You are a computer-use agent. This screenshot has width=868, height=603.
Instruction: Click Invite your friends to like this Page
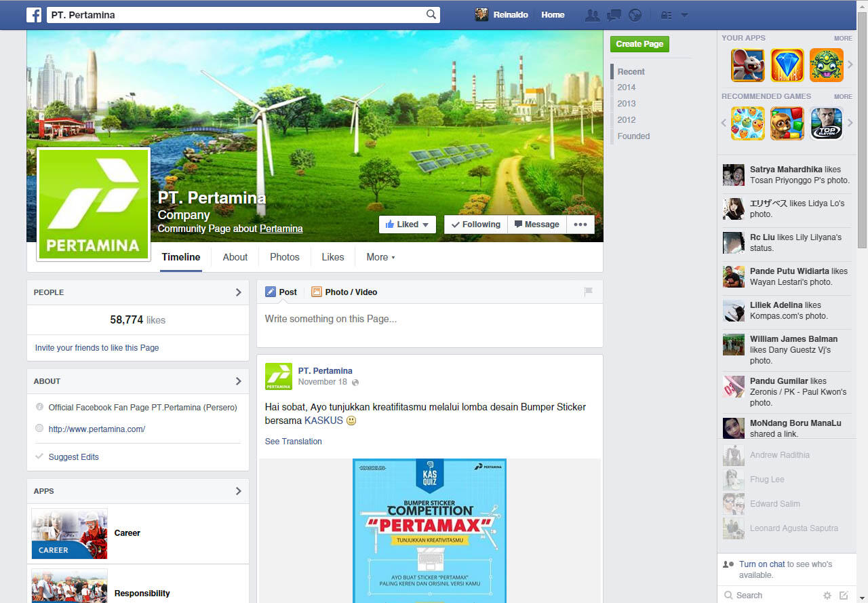(97, 348)
